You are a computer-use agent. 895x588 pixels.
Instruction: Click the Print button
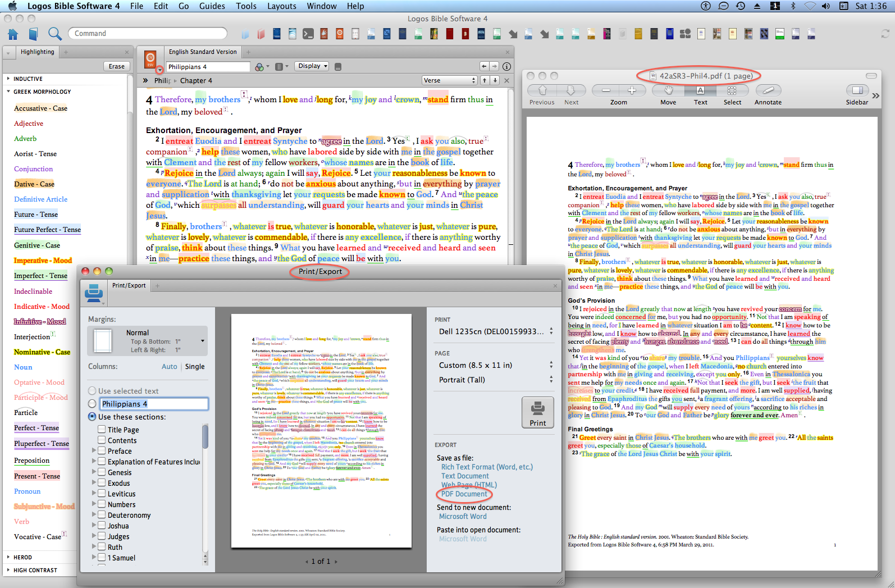(538, 412)
